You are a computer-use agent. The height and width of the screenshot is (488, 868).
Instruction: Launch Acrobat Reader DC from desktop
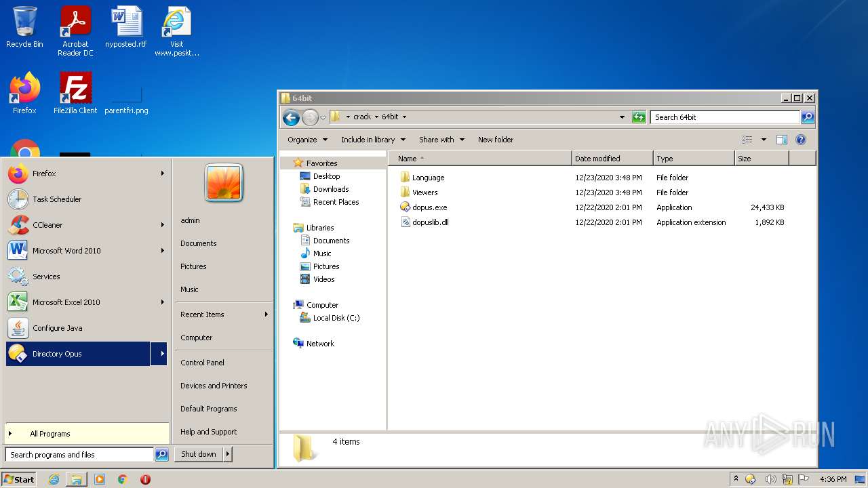point(75,31)
